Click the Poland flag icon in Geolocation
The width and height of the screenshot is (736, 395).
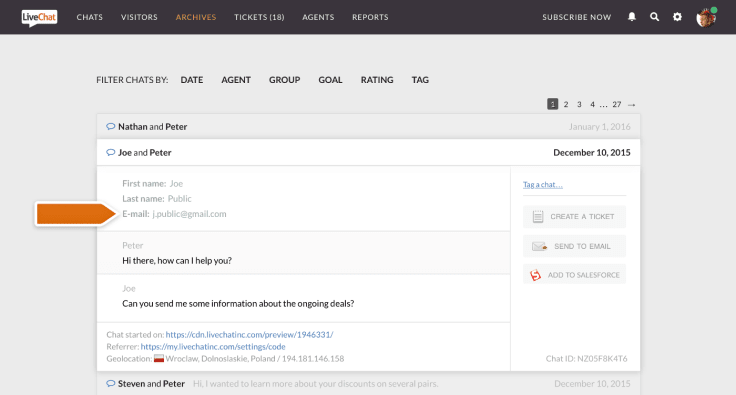point(159,359)
